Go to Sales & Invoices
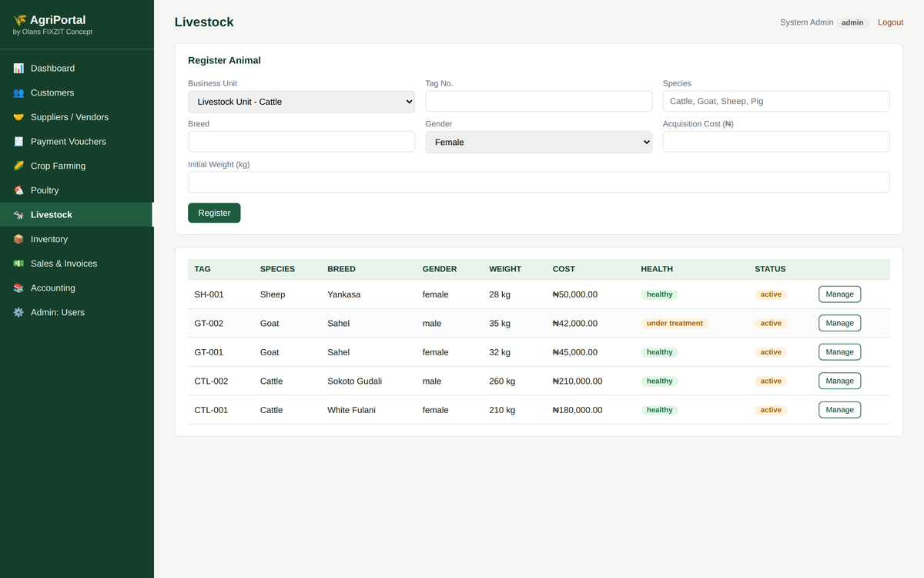The image size is (924, 578). [77, 264]
